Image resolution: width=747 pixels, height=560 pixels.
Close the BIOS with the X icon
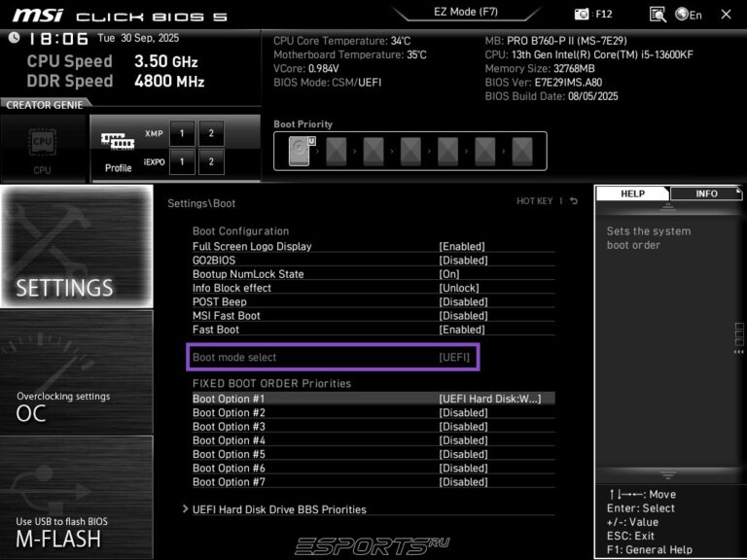pyautogui.click(x=726, y=15)
